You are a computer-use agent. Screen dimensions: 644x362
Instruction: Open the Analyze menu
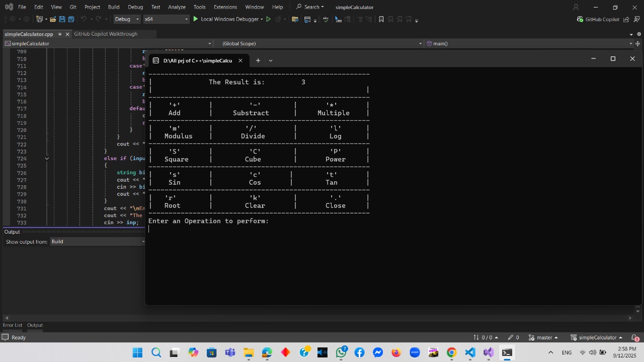tap(177, 7)
